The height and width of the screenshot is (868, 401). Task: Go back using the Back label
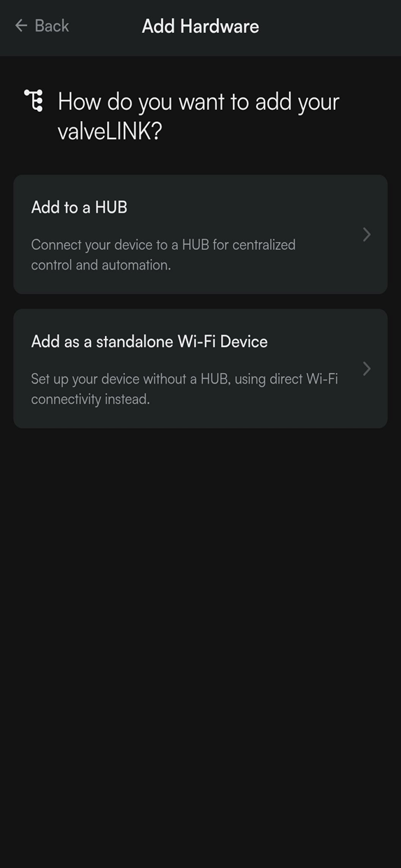[x=52, y=26]
